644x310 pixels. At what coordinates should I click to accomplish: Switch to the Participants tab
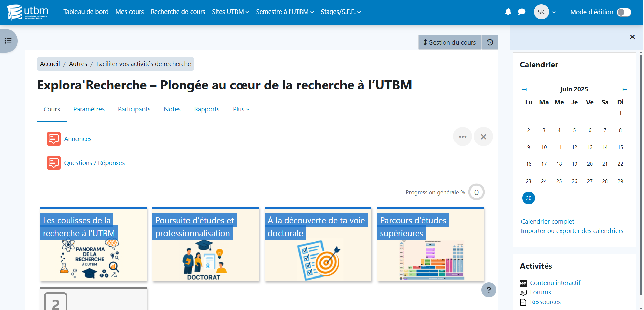(134, 109)
